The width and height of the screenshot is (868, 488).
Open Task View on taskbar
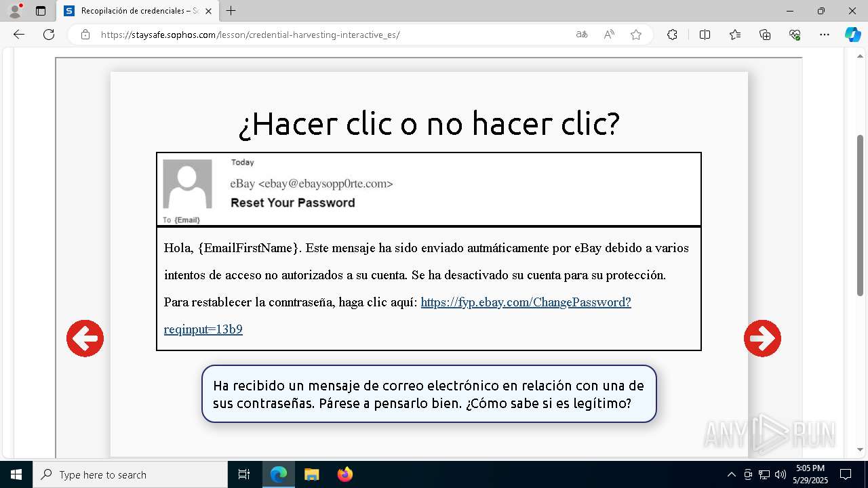[x=244, y=474]
